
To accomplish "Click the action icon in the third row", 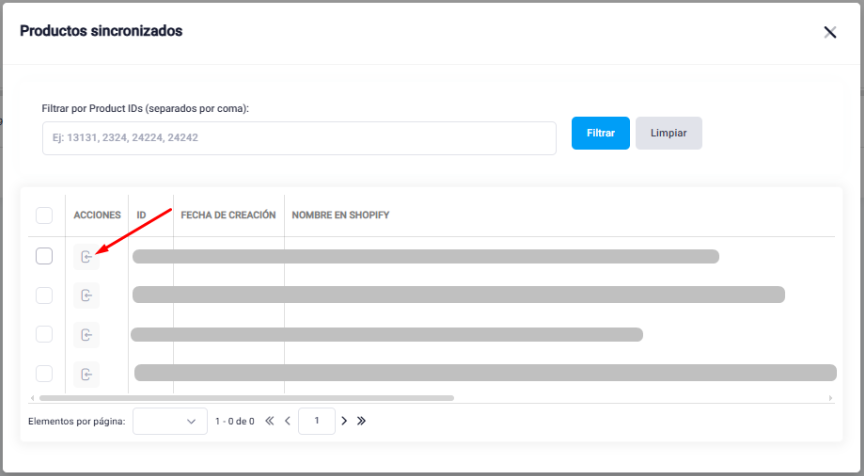I will tap(87, 334).
